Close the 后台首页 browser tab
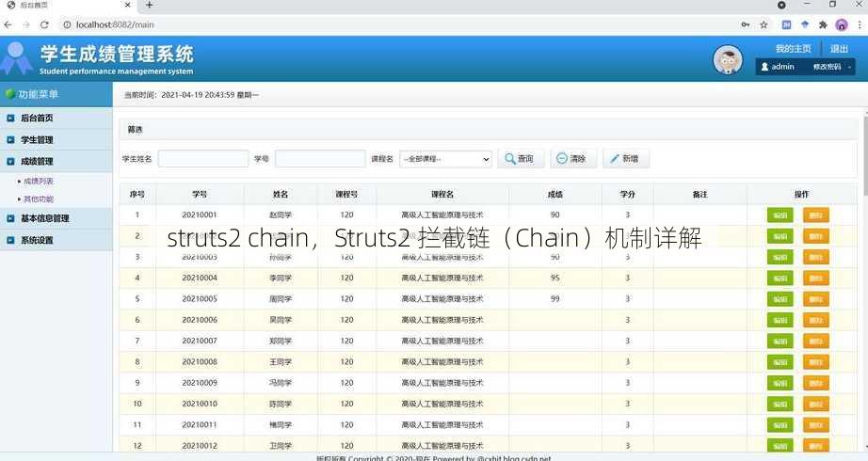 (128, 5)
